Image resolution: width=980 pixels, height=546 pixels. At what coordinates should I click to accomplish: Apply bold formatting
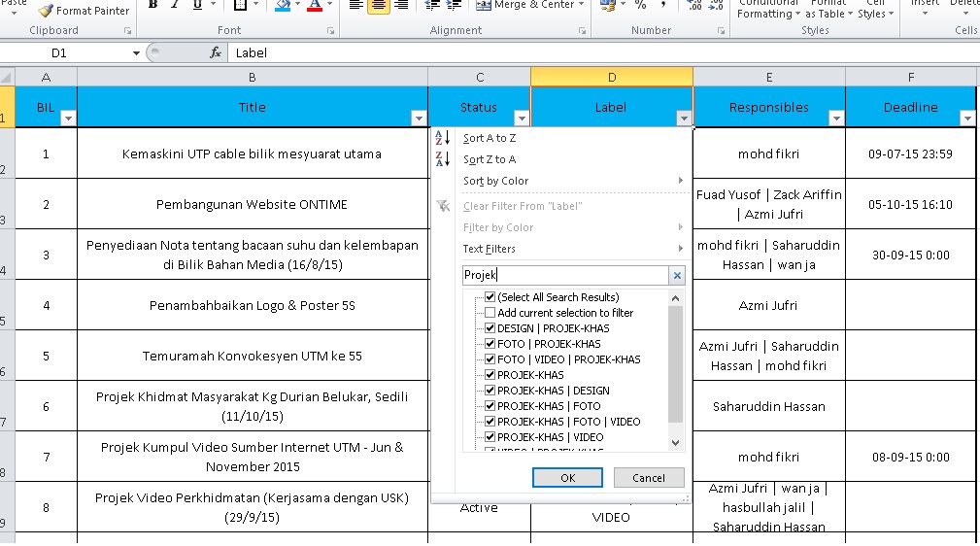click(x=152, y=5)
